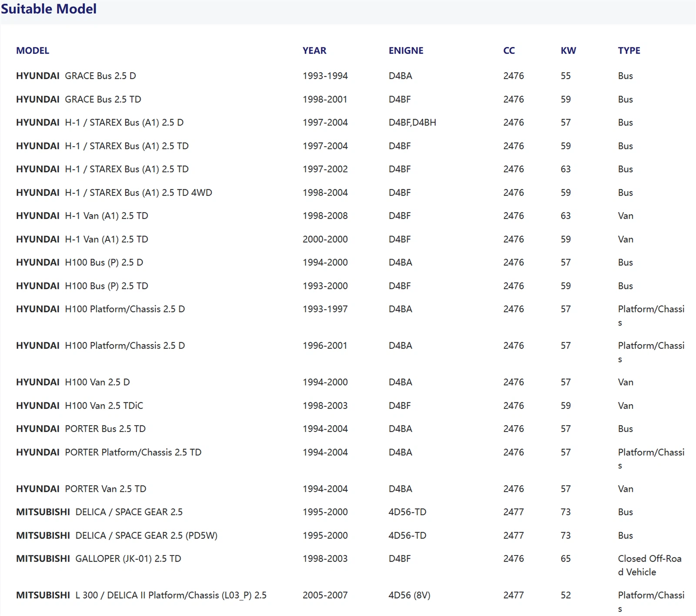Click KW value '65'
The width and height of the screenshot is (696, 616).
[565, 559]
